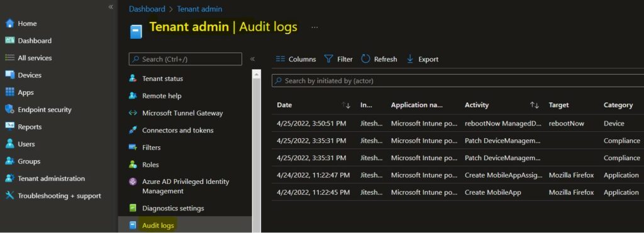Click the Tenant admin page header icon

tap(136, 31)
